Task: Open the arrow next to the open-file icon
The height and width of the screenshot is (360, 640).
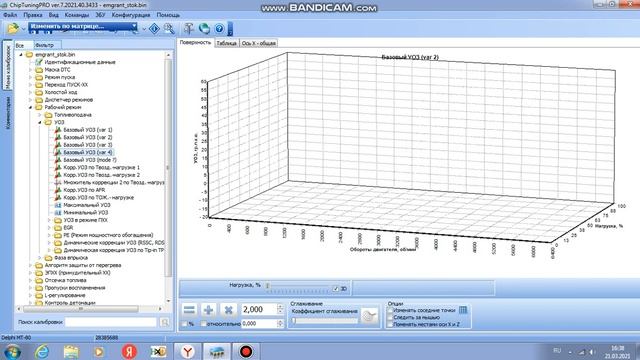Action: [x=23, y=29]
